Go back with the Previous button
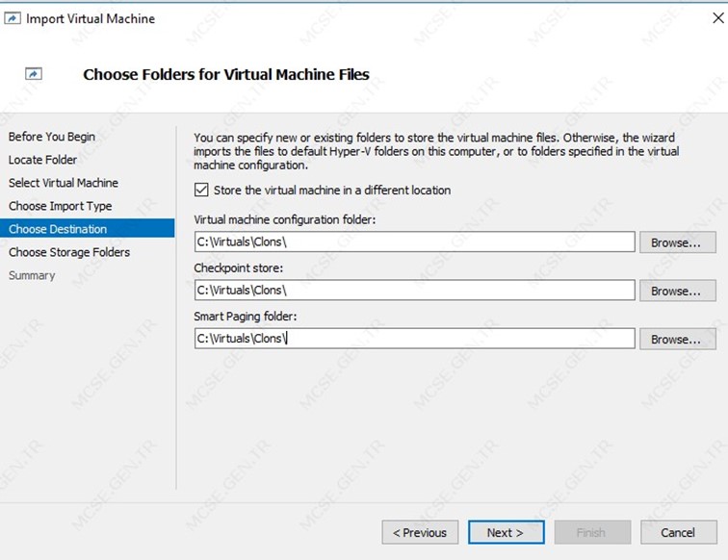Image resolution: width=728 pixels, height=560 pixels. [x=420, y=532]
